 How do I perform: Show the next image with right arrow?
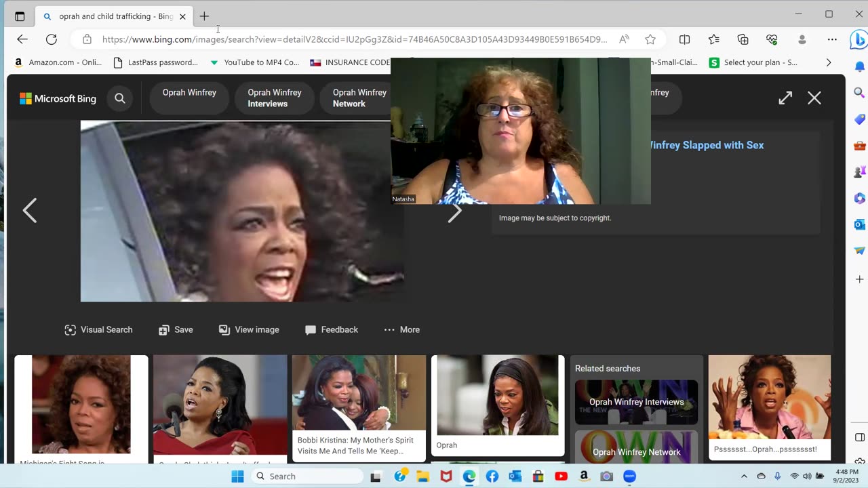point(455,211)
